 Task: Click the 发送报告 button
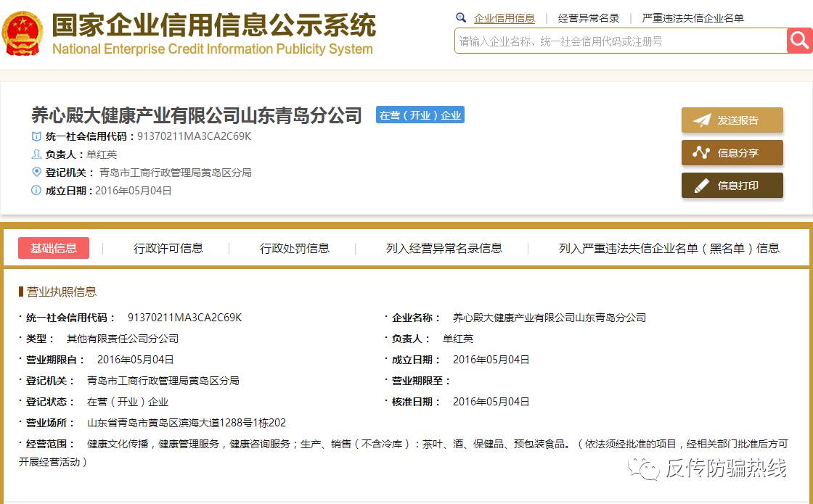pos(732,120)
